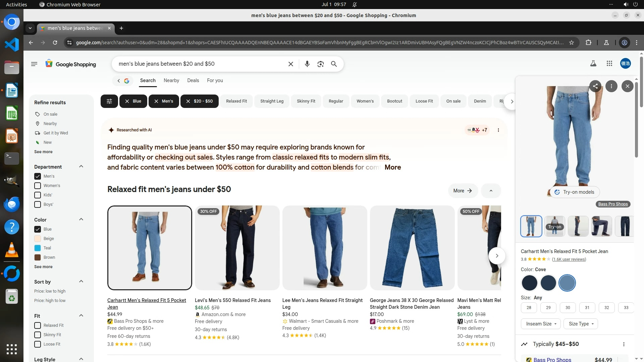Open Google Lens image search icon
This screenshot has width=644, height=362.
pos(320,64)
